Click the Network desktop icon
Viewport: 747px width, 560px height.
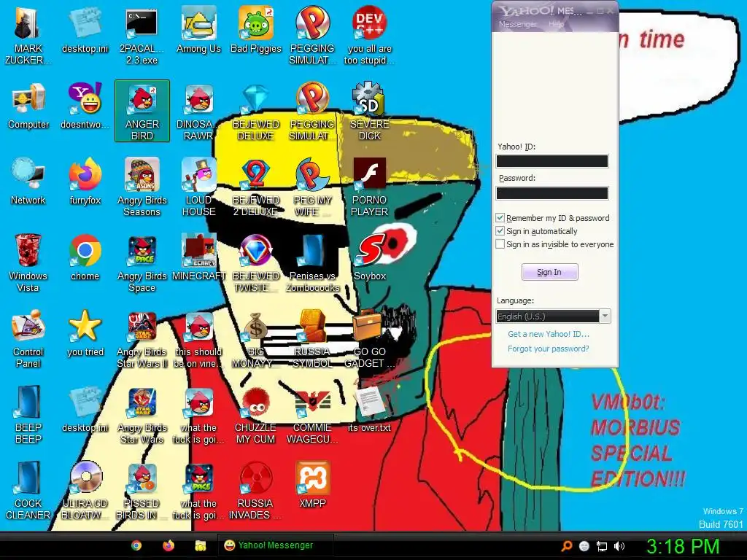pyautogui.click(x=28, y=182)
